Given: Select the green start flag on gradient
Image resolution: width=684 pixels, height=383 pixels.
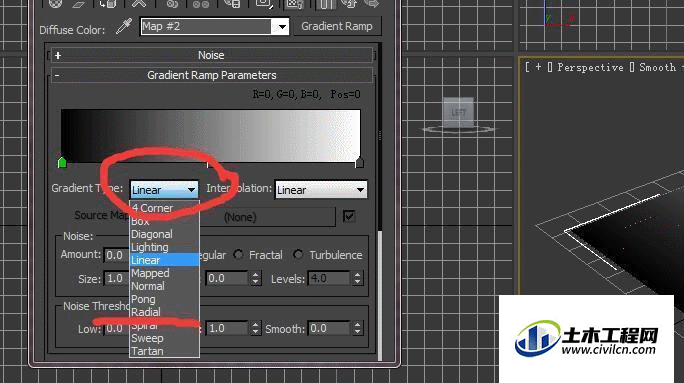Looking at the screenshot, I should click(x=62, y=163).
